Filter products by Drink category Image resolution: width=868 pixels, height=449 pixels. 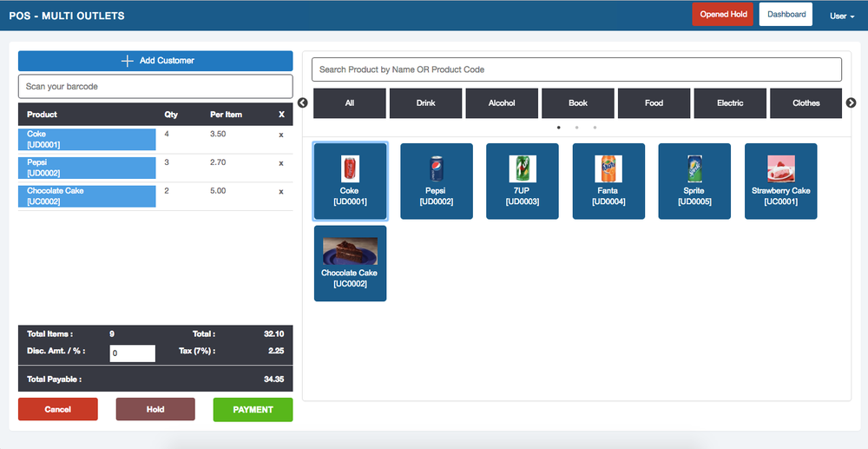click(425, 103)
